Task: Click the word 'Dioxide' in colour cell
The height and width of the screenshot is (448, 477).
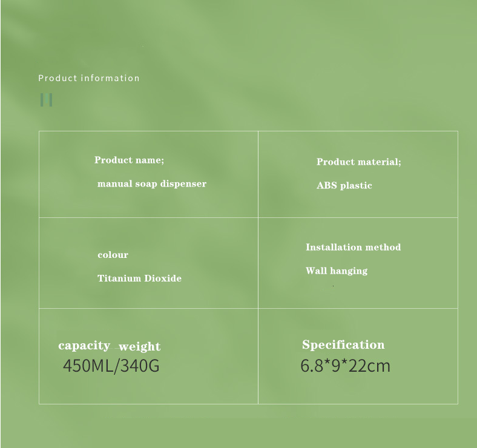Action: 163,278
